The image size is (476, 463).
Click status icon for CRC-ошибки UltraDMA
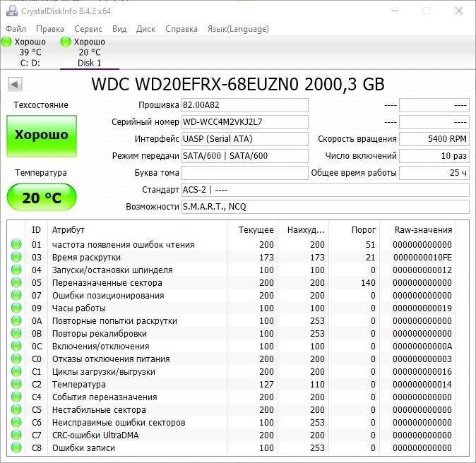[x=16, y=435]
